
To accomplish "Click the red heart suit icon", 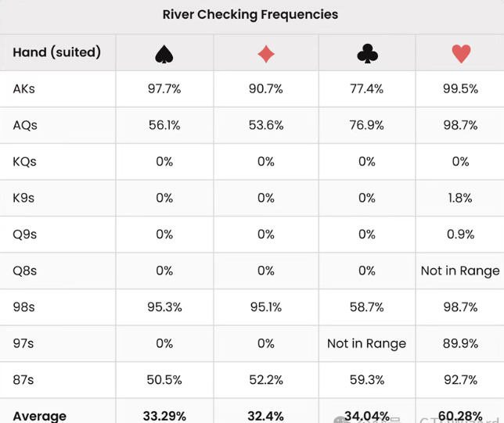I will pyautogui.click(x=461, y=53).
